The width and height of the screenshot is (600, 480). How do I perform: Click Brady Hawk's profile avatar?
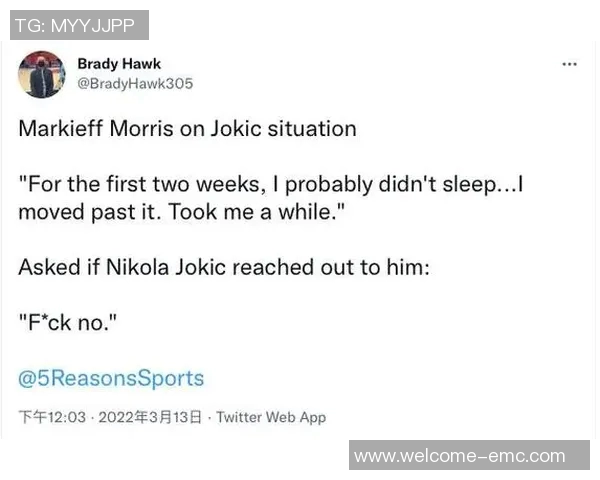point(42,74)
